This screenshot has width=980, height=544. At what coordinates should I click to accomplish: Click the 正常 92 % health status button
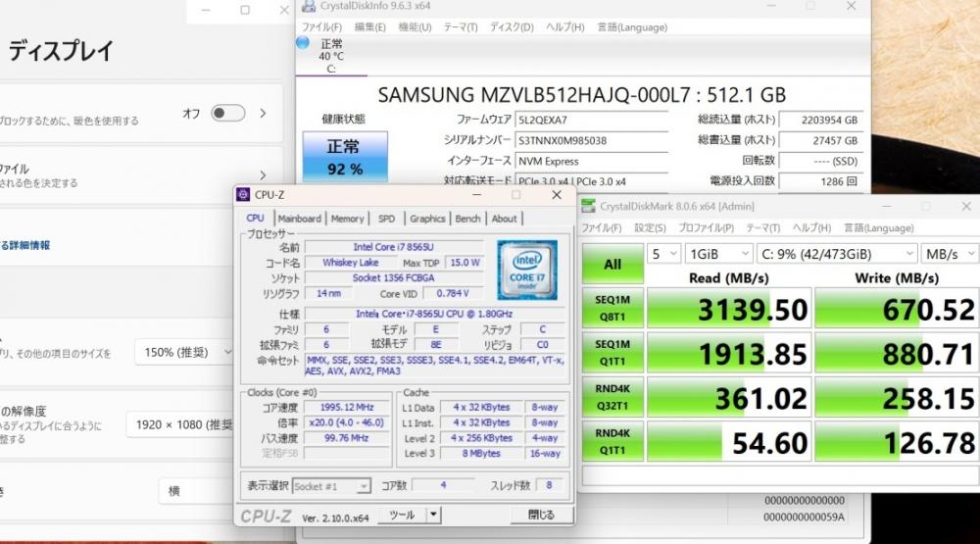(345, 157)
